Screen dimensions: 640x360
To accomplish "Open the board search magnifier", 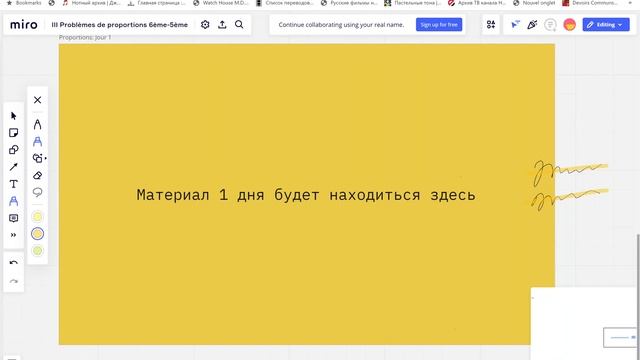I will 239,25.
